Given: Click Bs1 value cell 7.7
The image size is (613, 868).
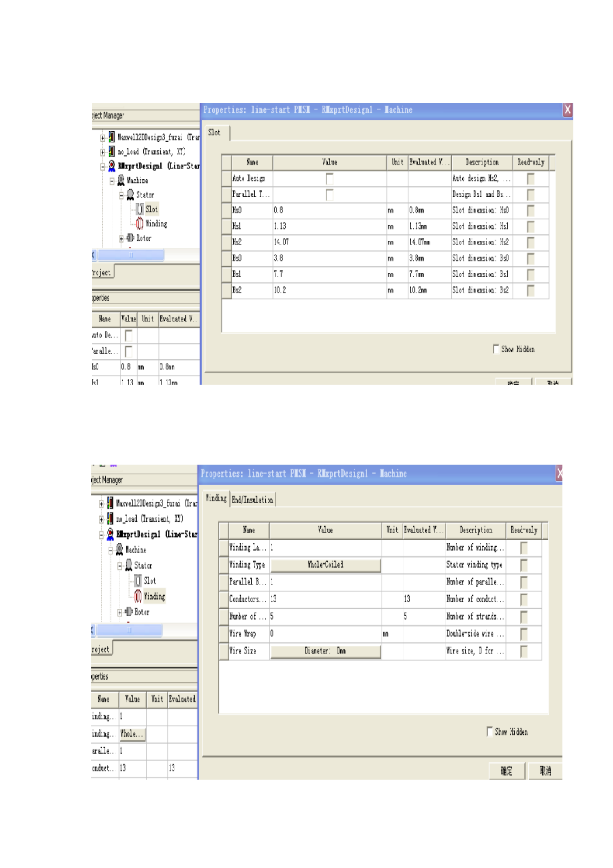Looking at the screenshot, I should pos(330,274).
